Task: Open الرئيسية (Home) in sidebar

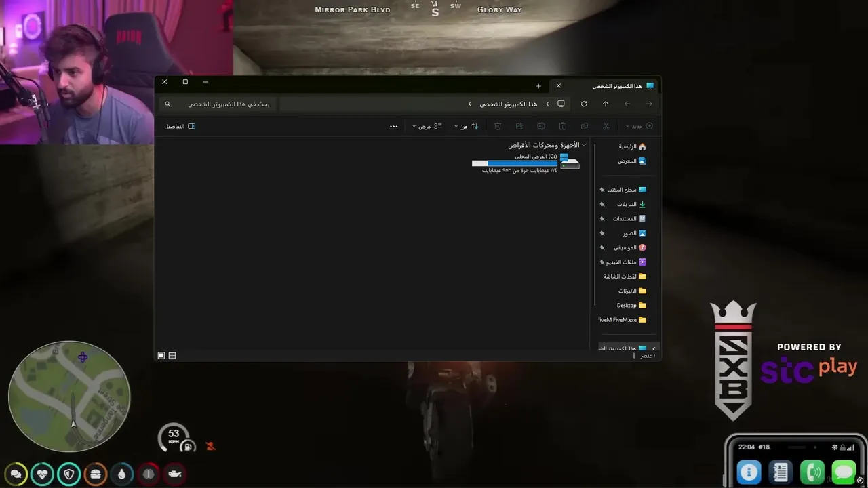Action: coord(631,146)
